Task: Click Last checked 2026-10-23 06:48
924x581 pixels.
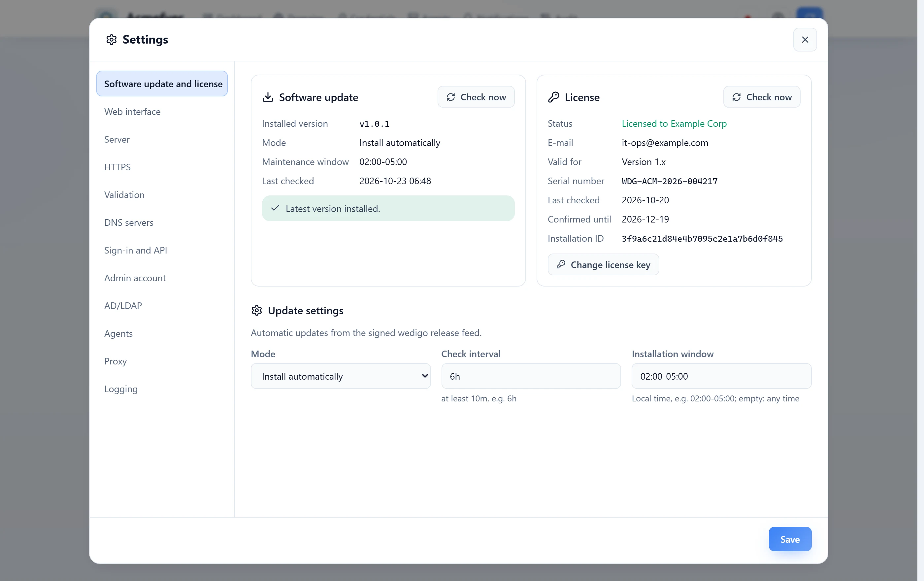Action: [x=395, y=181]
